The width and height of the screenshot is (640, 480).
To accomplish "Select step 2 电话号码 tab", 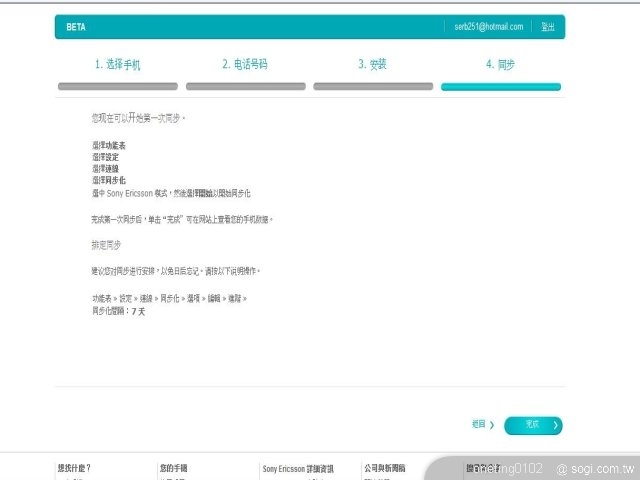I will (245, 64).
